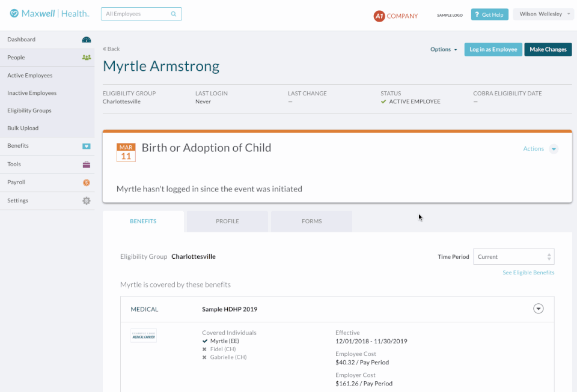Click the See Eligible Benefits link
Image resolution: width=577 pixels, height=392 pixels.
point(528,273)
